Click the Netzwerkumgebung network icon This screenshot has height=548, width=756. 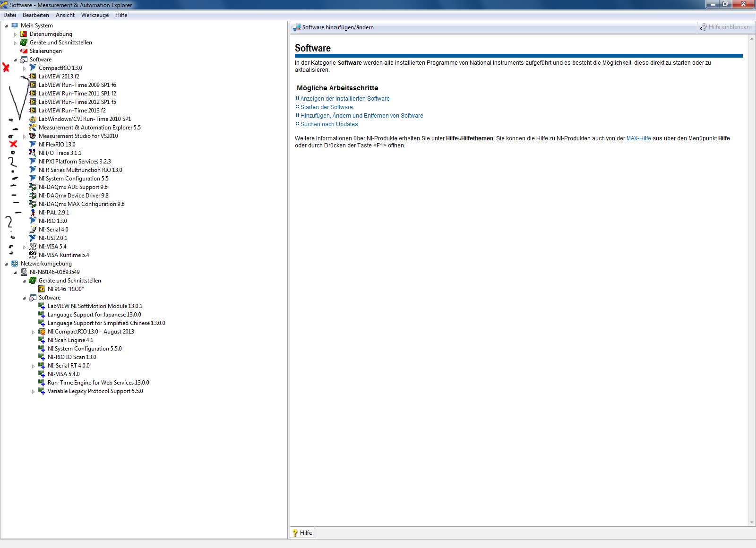[15, 264]
